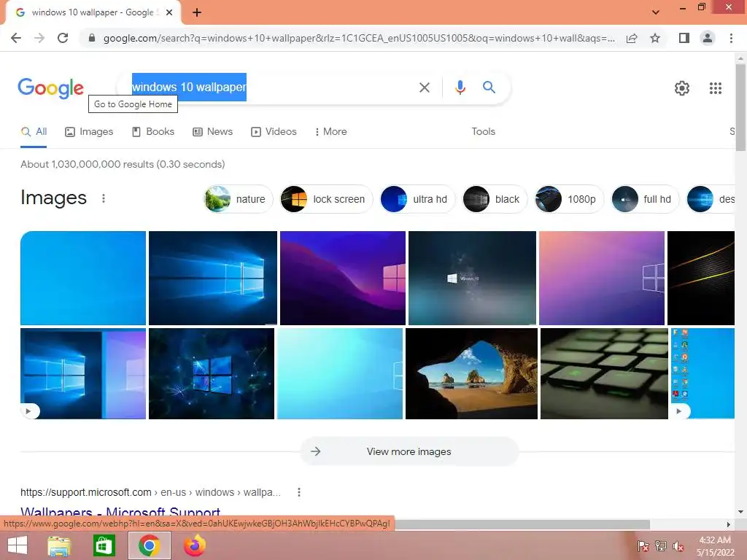Click the vertical scrollbar thumb
Image resolution: width=747 pixels, height=560 pixels.
pos(740,107)
